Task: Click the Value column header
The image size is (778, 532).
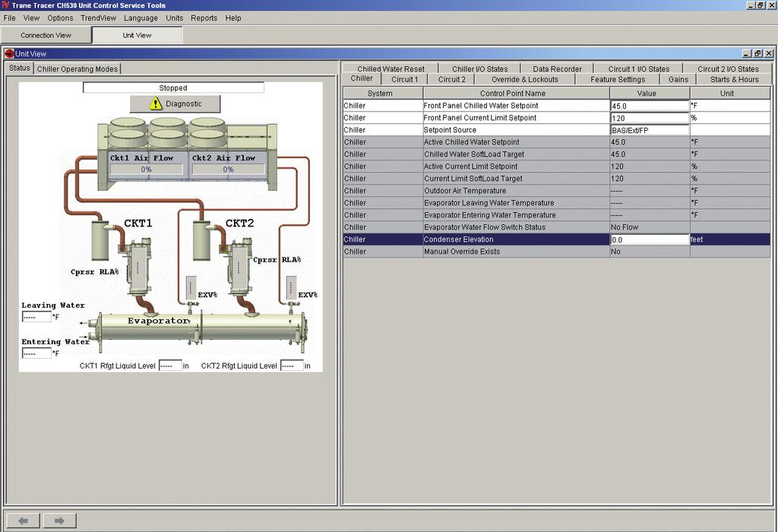Action: point(650,93)
